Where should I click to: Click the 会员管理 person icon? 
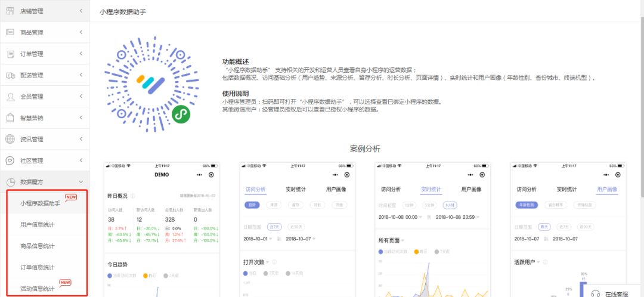[11, 97]
